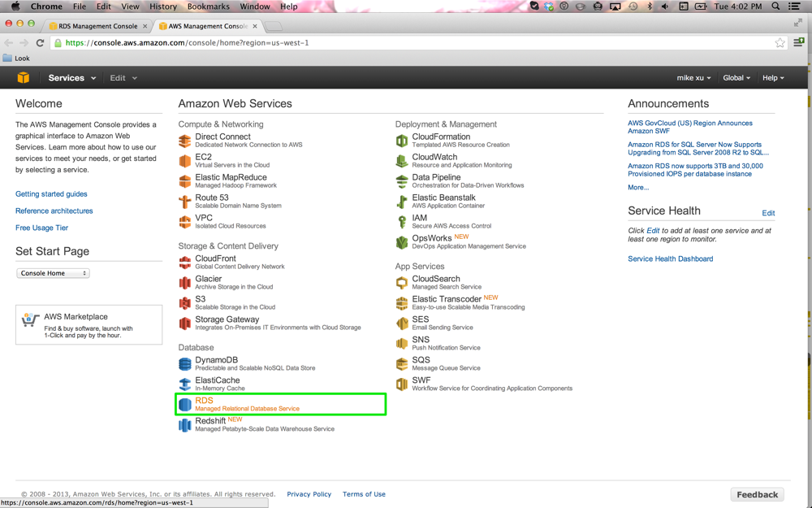812x508 pixels.
Task: Open the mike xu account menu
Action: [693, 78]
